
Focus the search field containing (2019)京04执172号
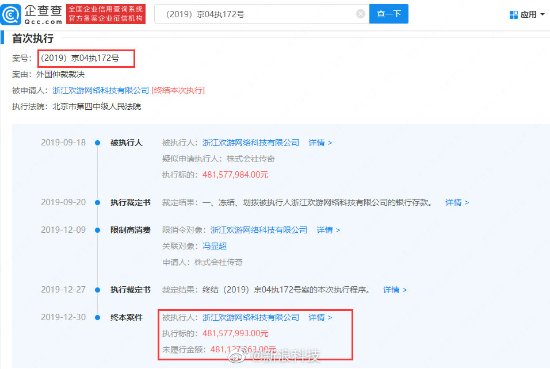pos(262,14)
